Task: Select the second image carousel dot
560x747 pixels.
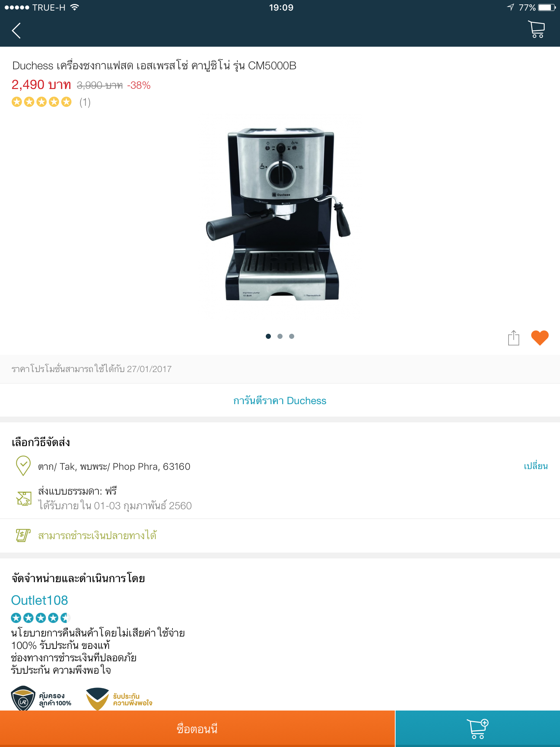Action: (x=280, y=336)
